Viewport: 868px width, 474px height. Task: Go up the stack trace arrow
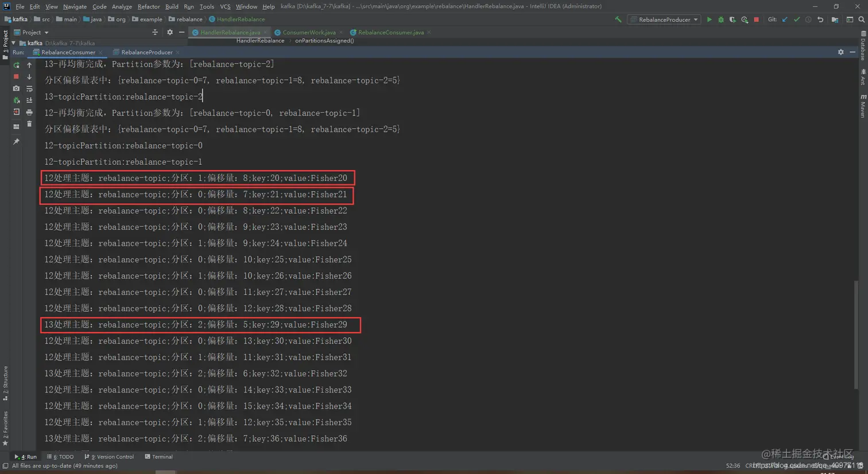click(x=29, y=65)
